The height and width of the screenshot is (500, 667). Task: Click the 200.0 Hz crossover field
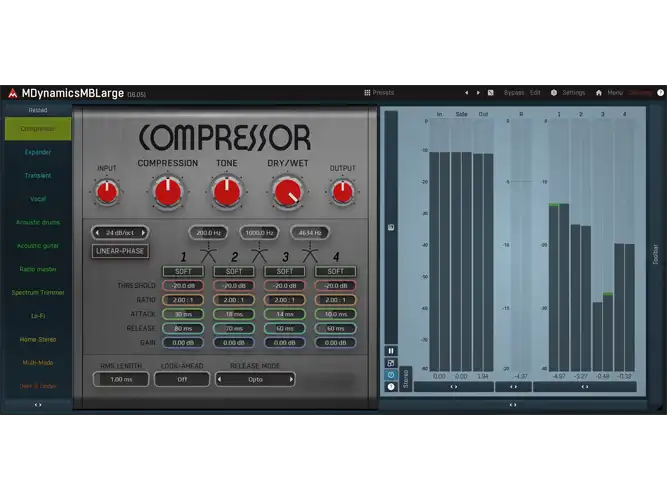[208, 233]
